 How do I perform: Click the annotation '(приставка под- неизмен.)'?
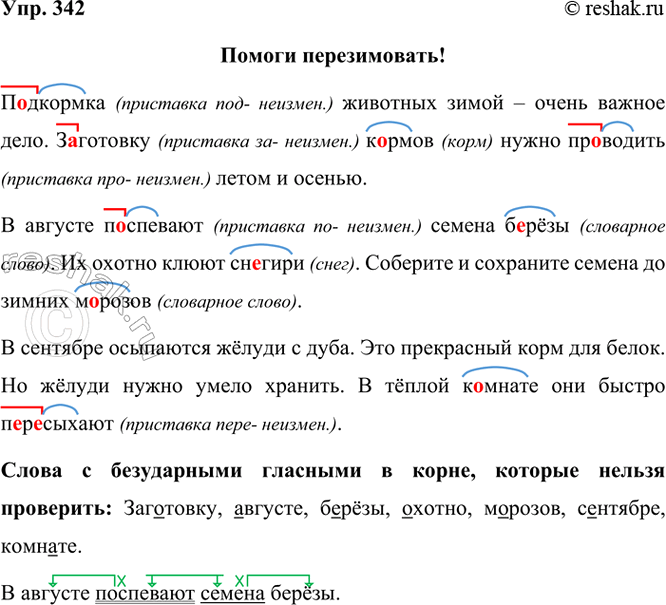click(225, 106)
